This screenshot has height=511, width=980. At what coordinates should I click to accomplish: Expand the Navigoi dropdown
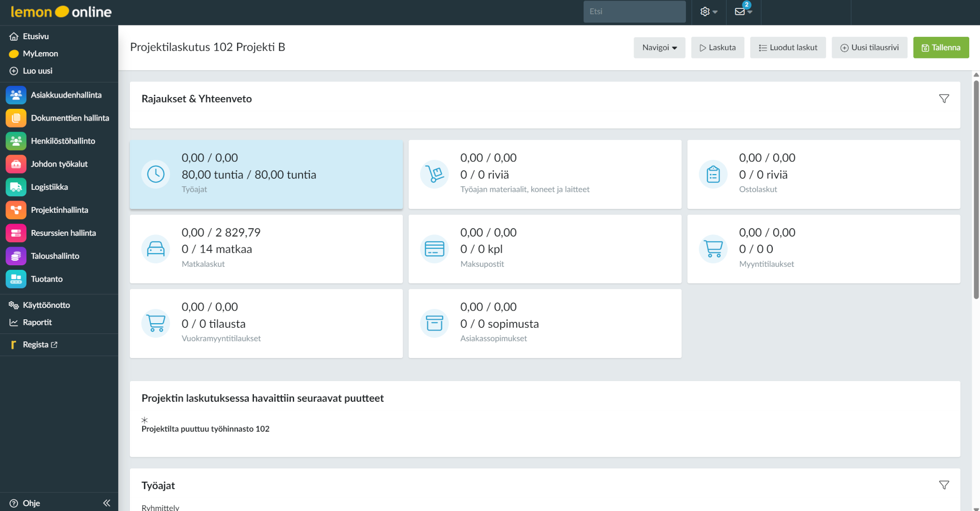click(x=659, y=48)
